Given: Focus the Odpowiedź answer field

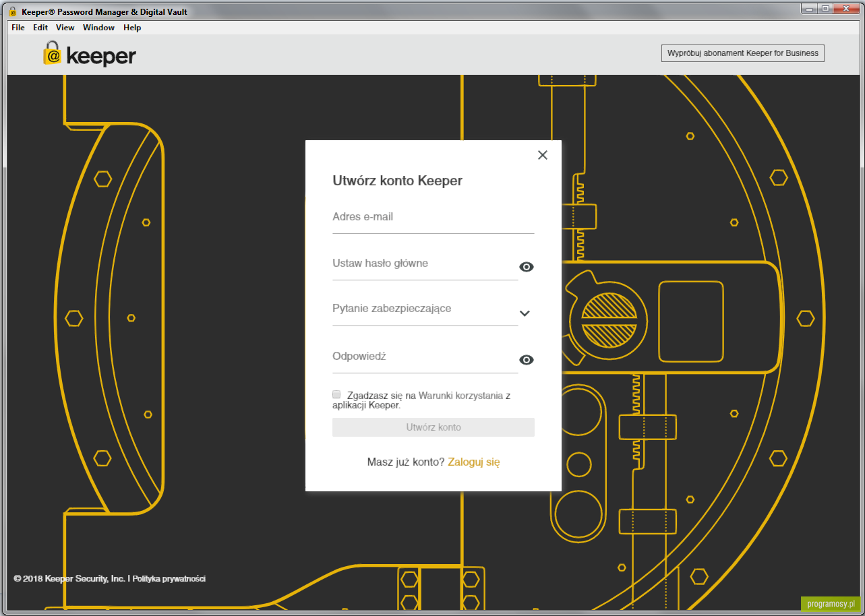Looking at the screenshot, I should 425,359.
